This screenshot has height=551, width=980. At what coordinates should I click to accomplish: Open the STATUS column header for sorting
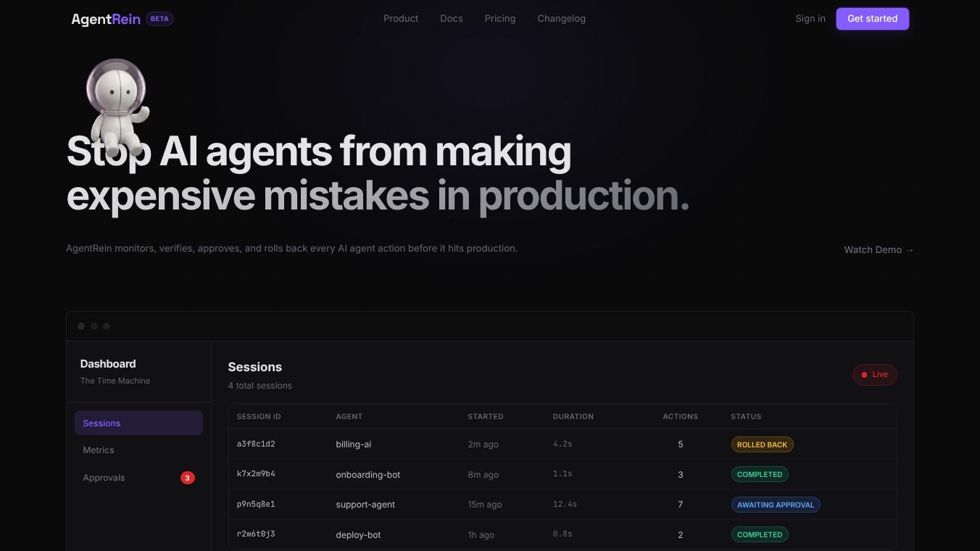coord(746,416)
